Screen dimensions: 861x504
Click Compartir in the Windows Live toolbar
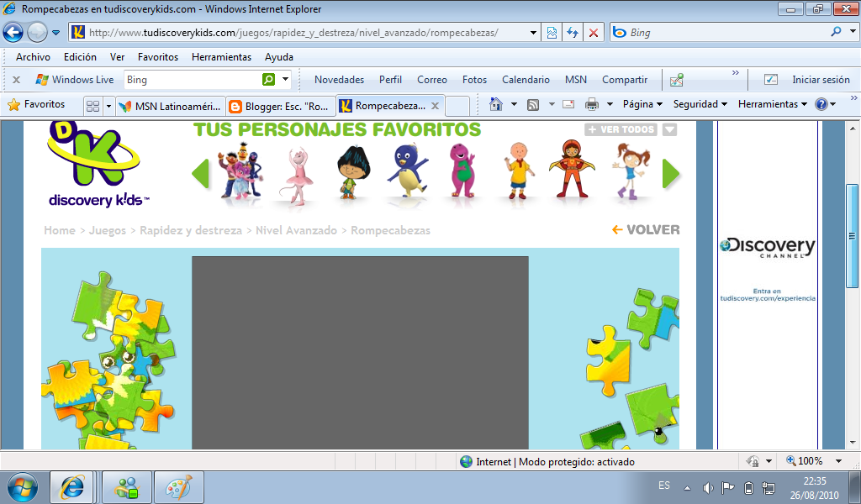(625, 80)
